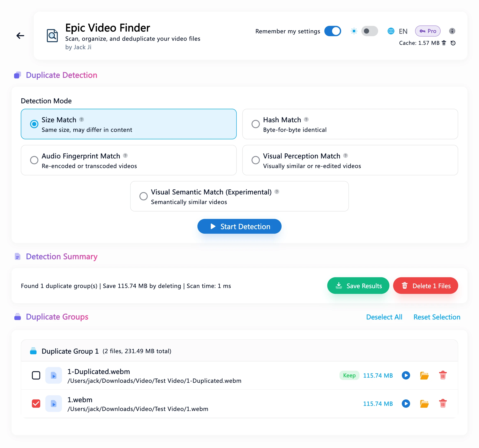479x448 pixels.
Task: Delete 1-Duplicated.webm with its trash icon
Action: (x=443, y=375)
